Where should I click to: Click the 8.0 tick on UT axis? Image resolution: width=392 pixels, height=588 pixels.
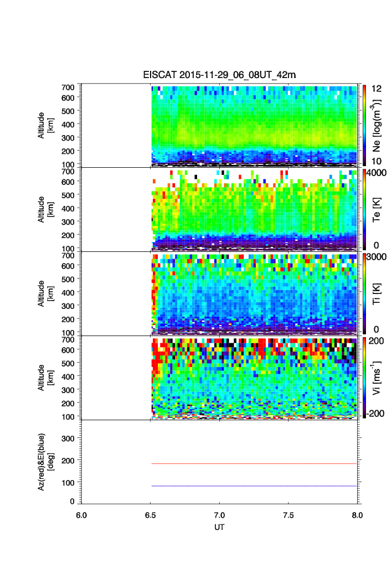click(357, 514)
